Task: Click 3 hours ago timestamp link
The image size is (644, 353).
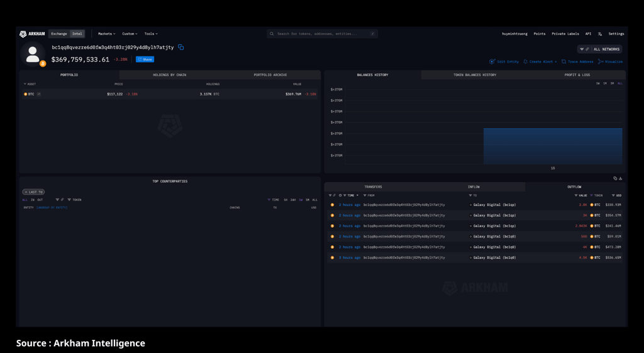Action: (350, 258)
